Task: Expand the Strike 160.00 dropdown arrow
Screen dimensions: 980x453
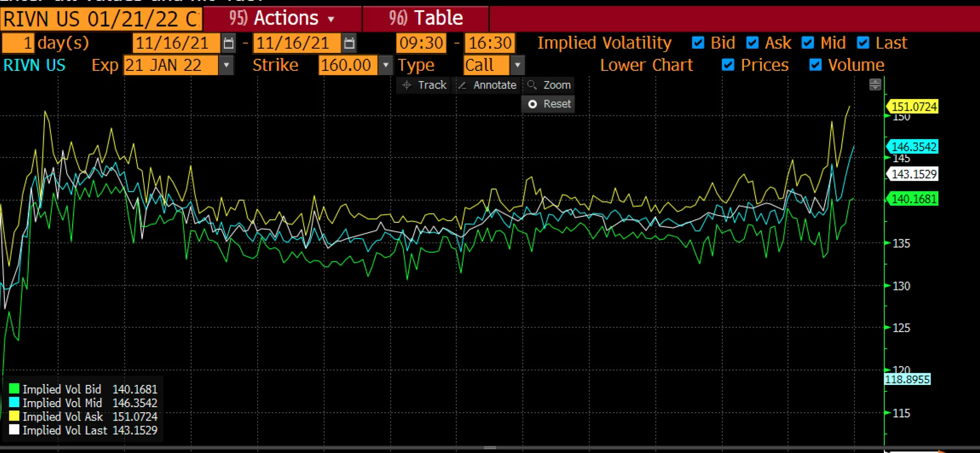Action: tap(385, 65)
